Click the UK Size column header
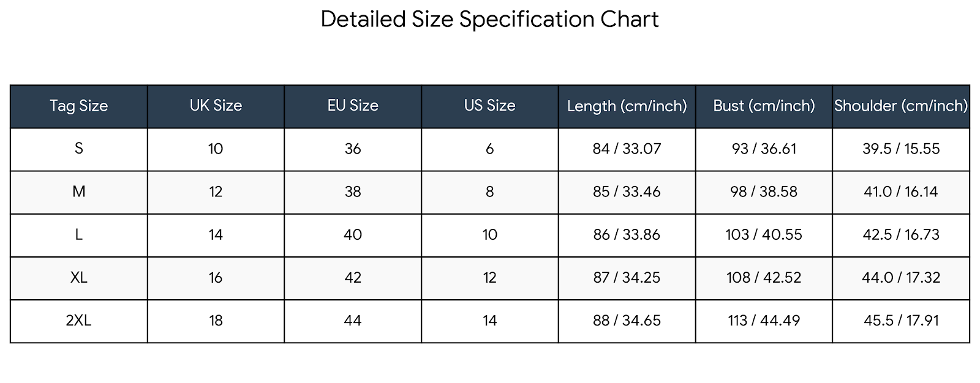This screenshot has height=383, width=980. click(216, 106)
